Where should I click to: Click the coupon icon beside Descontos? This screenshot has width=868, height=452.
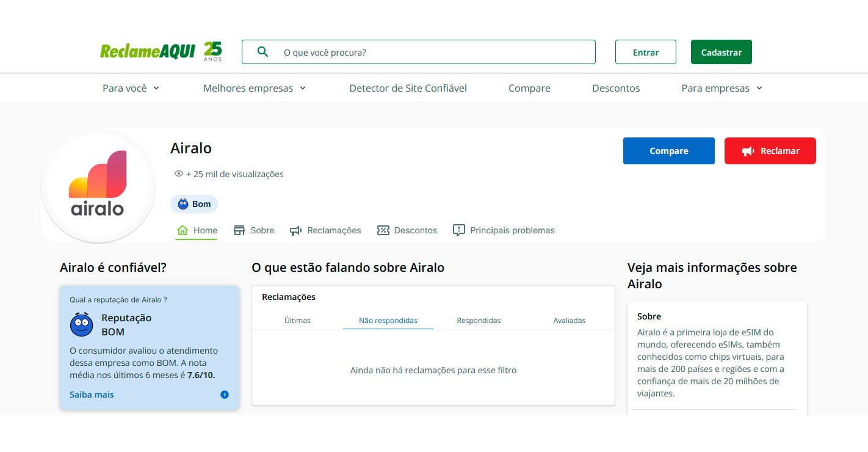(383, 230)
